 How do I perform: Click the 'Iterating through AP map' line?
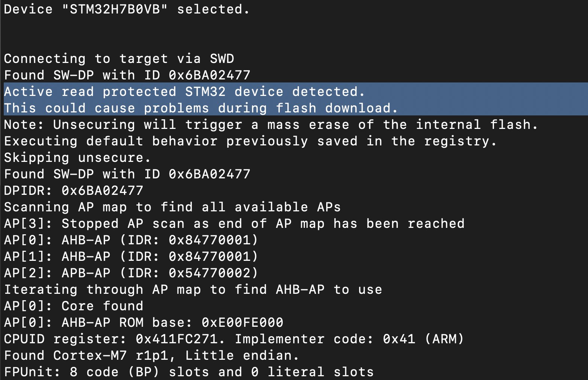(193, 290)
